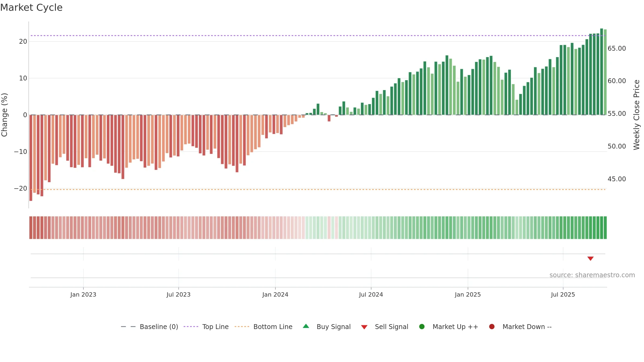This screenshot has height=362, width=644.
Task: Click the 10 tick on Change axis
Action: [x=23, y=78]
